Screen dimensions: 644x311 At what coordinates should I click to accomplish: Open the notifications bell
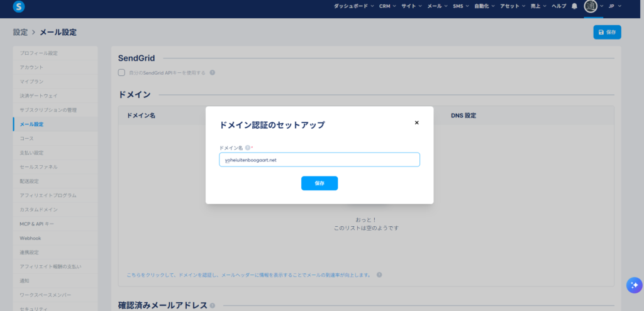click(x=574, y=6)
